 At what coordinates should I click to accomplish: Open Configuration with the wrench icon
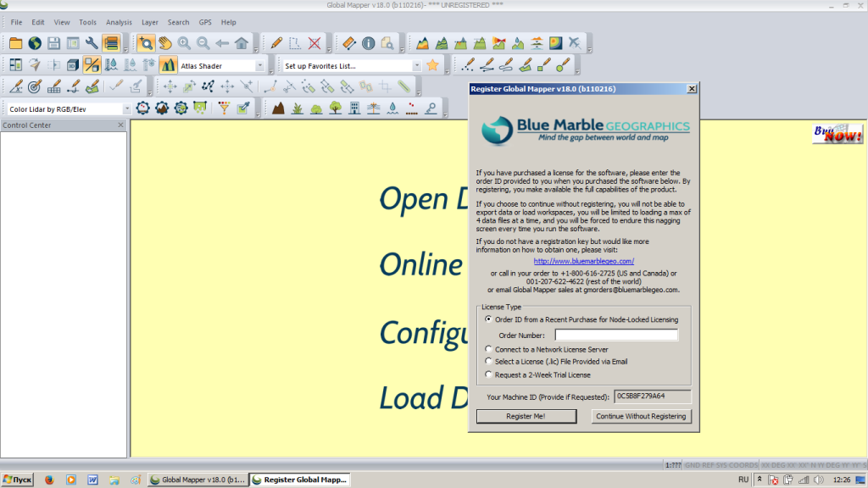point(92,43)
